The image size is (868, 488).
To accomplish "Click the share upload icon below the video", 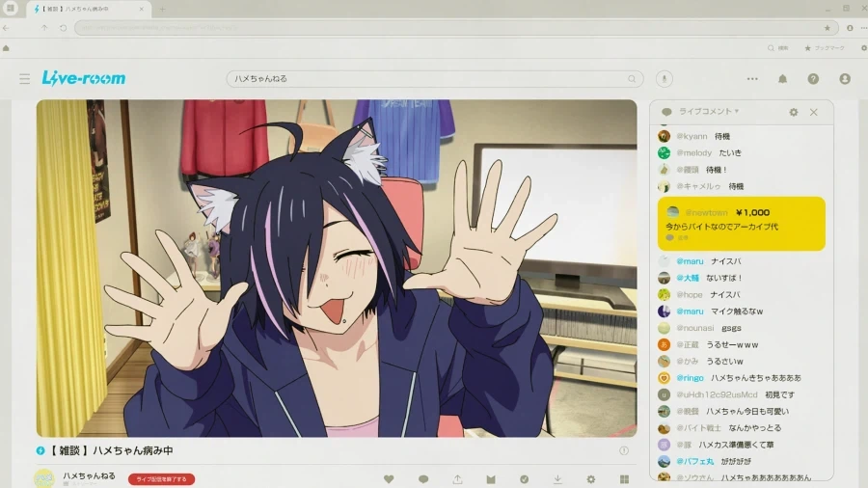I will tap(457, 479).
